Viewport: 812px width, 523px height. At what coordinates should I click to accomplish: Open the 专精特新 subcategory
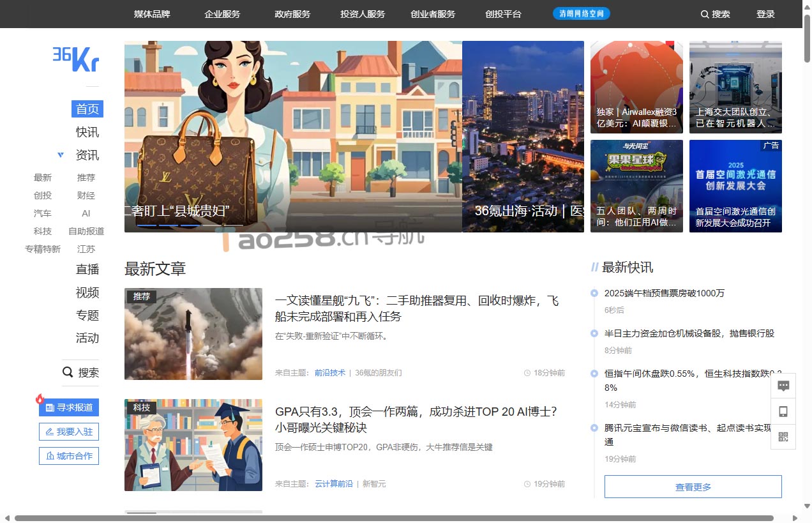pos(43,249)
